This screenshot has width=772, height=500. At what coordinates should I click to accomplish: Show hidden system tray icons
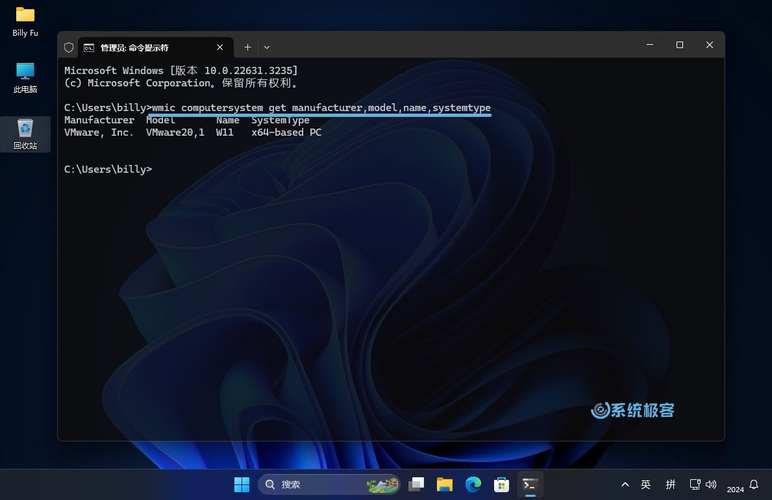pos(625,485)
